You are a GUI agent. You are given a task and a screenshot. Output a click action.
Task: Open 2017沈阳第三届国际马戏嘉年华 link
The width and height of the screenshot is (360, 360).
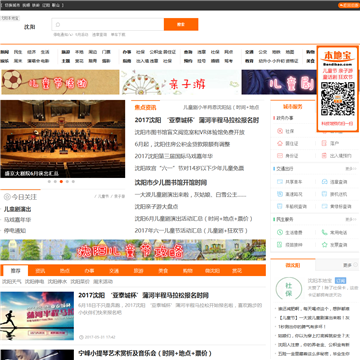click(x=174, y=156)
